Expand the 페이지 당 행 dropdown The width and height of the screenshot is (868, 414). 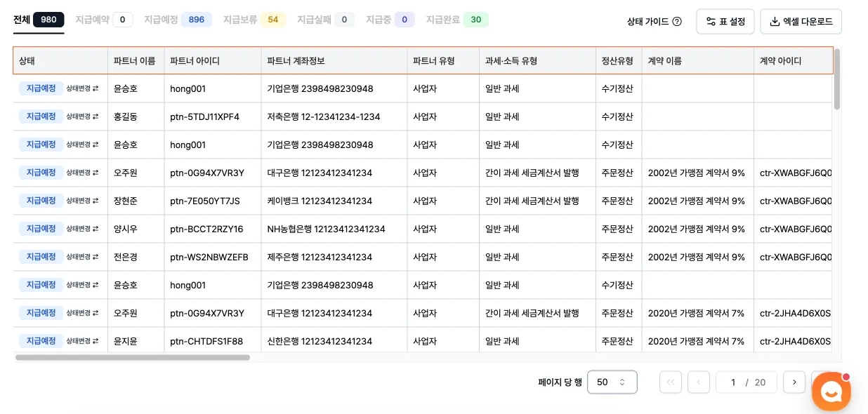[612, 382]
